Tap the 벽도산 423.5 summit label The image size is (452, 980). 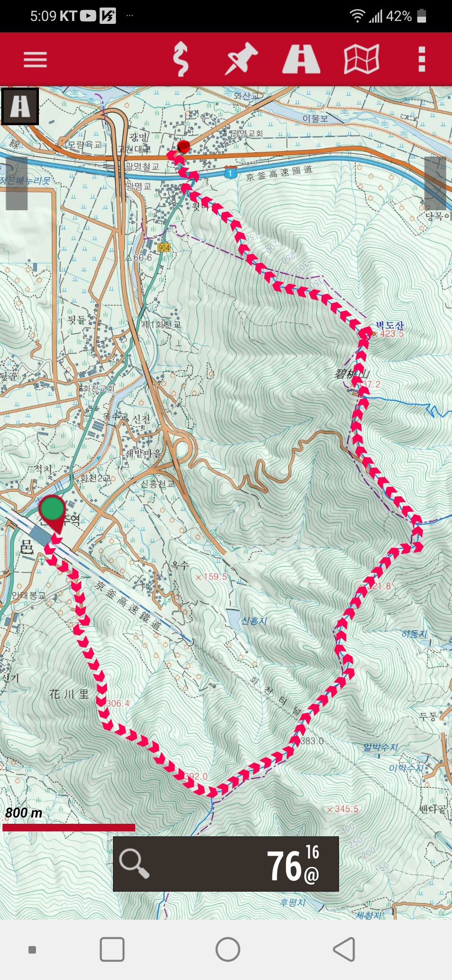point(388,330)
